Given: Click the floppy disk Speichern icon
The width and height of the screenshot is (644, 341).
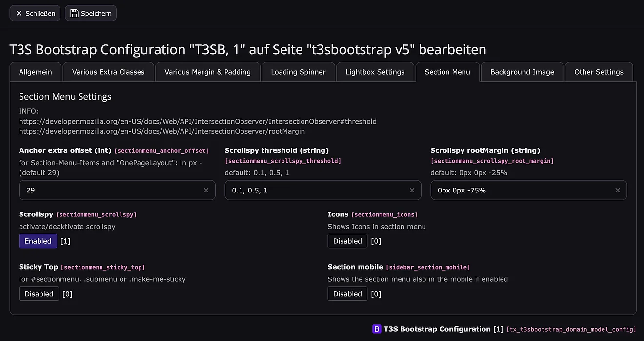Looking at the screenshot, I should tap(74, 13).
